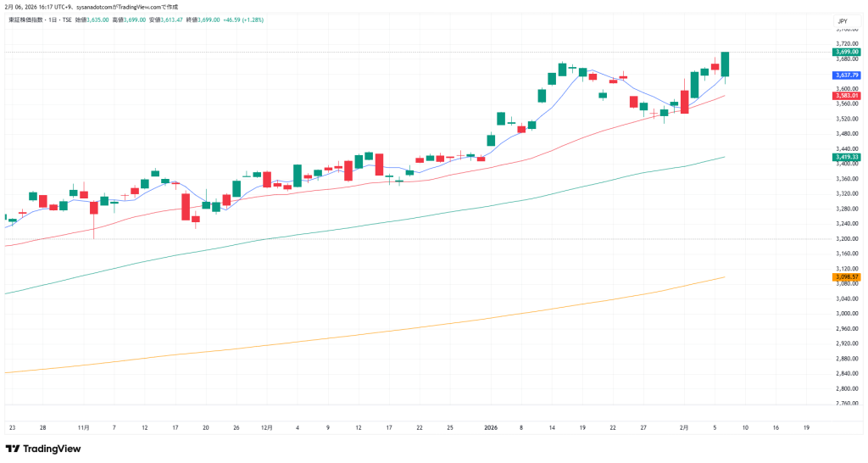This screenshot has width=868, height=463.
Task: Click the 11月 label on the time axis
Action: coord(83,428)
